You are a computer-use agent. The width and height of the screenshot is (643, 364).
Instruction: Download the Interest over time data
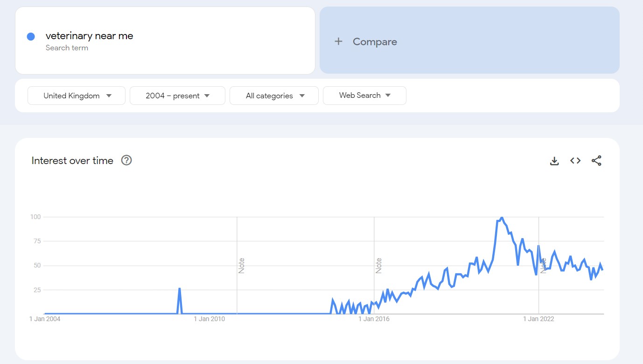[554, 161]
